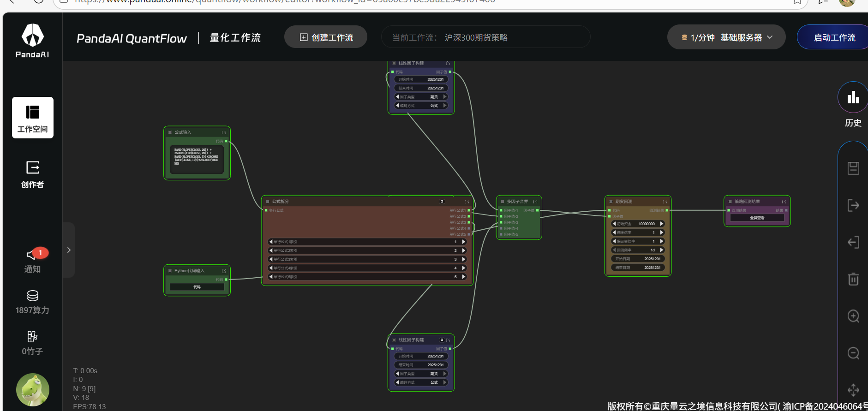868x411 pixels.
Task: Open the 0竹子 bamboo balance
Action: (x=32, y=343)
